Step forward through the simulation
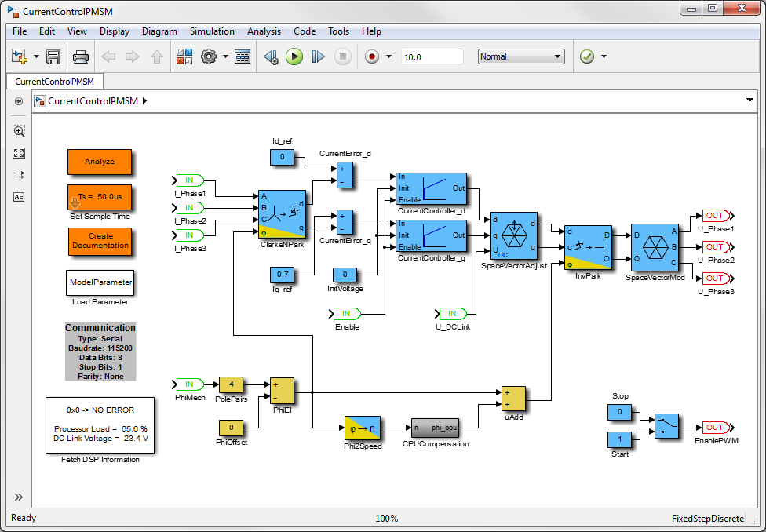Image resolution: width=766 pixels, height=532 pixels. tap(317, 56)
